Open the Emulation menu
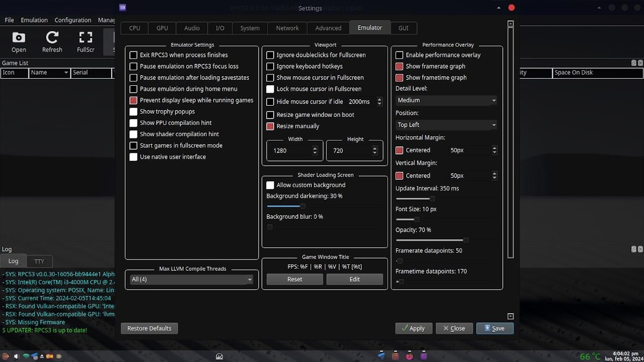The image size is (644, 362). pos(34,20)
